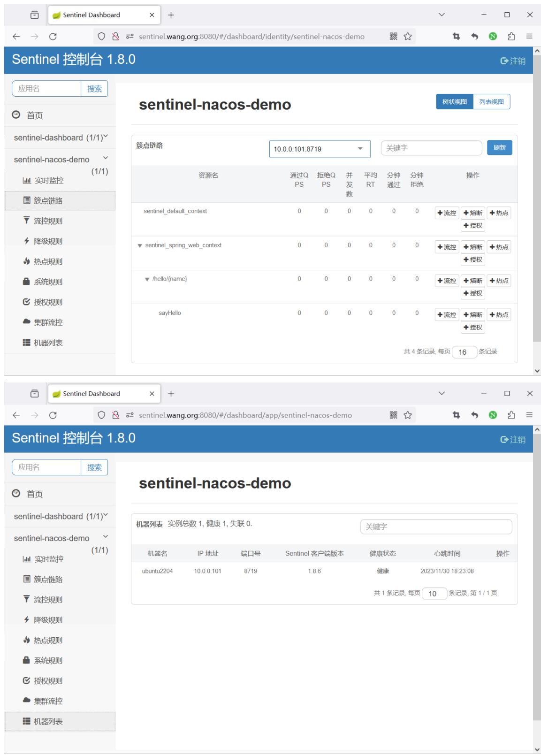Click 注销 logout in top Sentinel window
541x756 pixels.
pos(513,61)
